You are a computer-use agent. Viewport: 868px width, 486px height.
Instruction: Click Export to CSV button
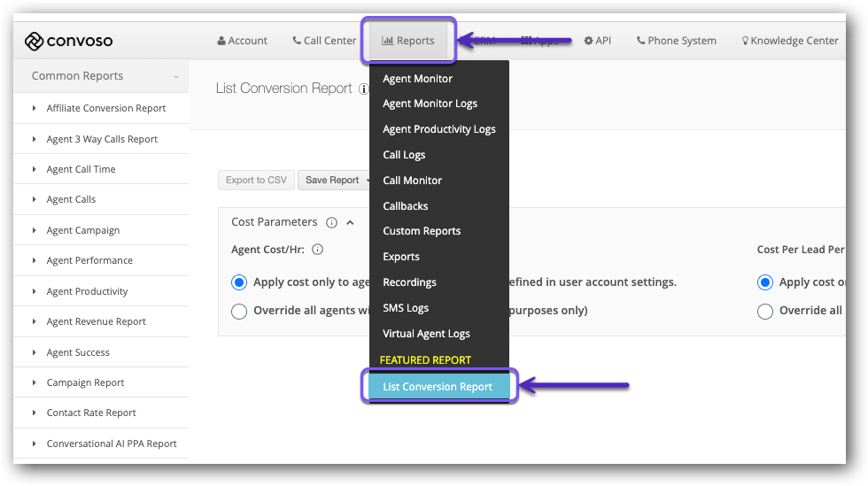tap(256, 180)
